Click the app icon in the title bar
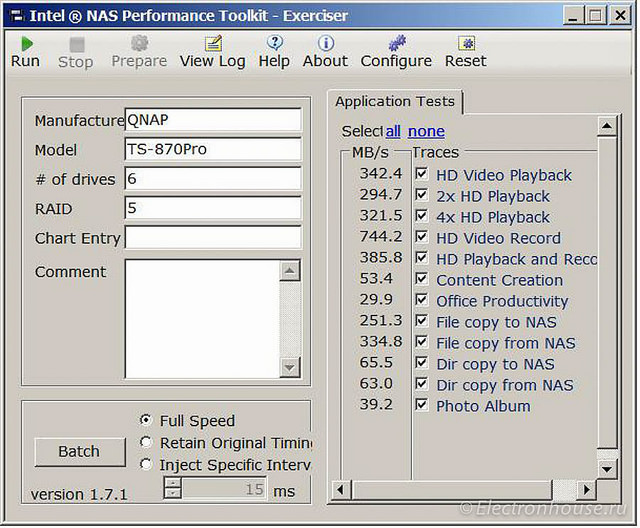The height and width of the screenshot is (528, 640). 17,16
